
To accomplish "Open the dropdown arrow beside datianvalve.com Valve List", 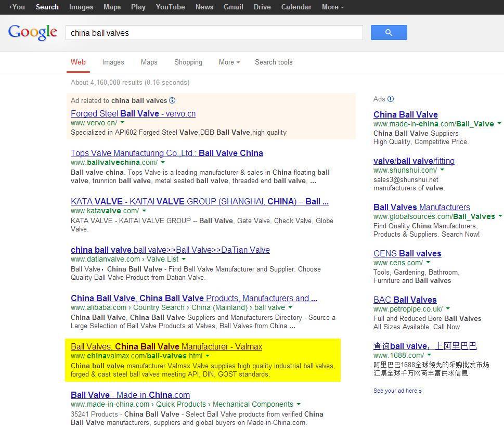I will coord(184,259).
